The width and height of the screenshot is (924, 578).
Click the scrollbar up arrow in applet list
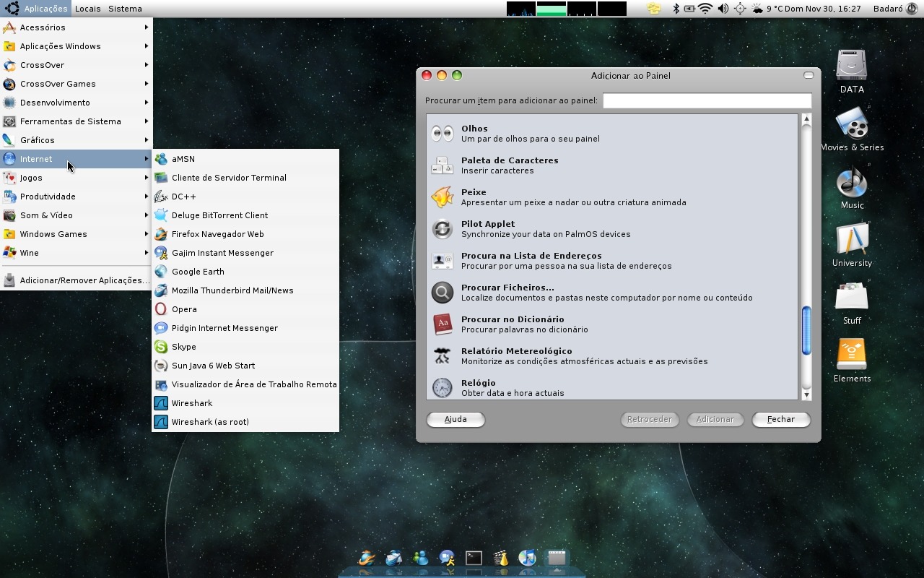(x=806, y=119)
